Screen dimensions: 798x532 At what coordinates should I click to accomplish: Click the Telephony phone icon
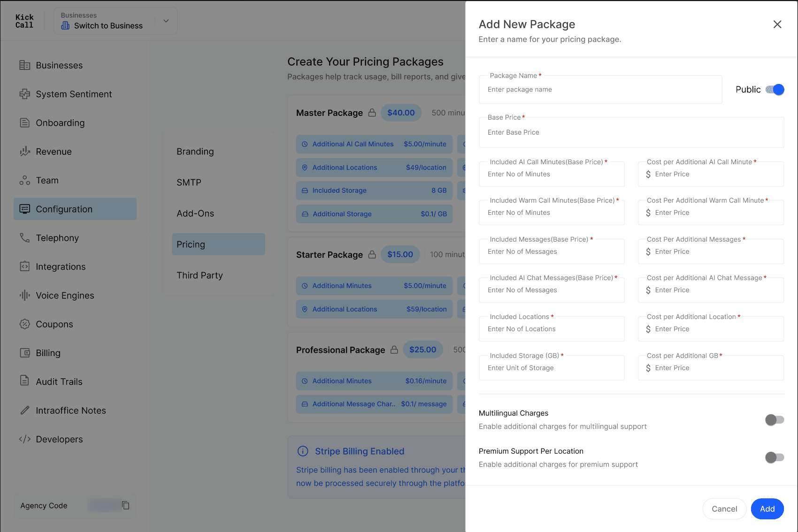point(24,238)
